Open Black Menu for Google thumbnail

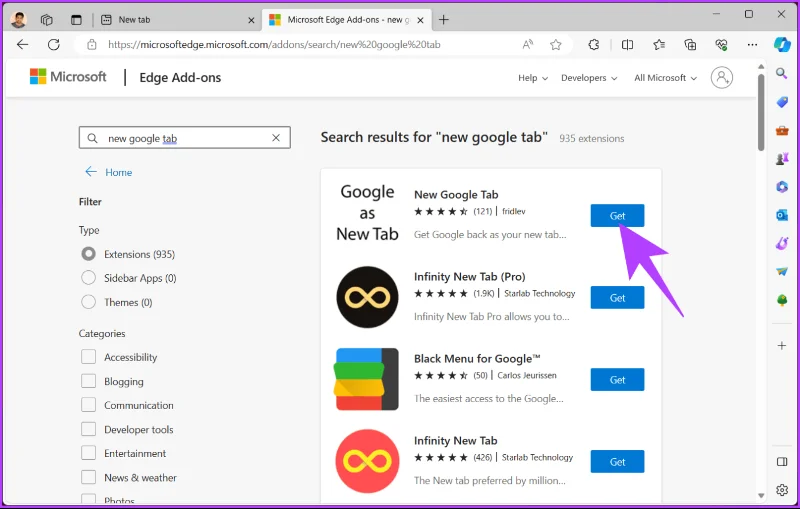coord(367,379)
